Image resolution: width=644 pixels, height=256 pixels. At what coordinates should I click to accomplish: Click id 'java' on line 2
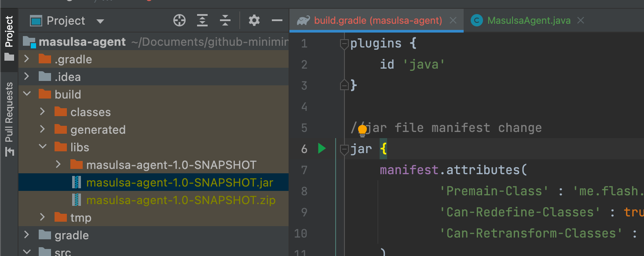pyautogui.click(x=413, y=65)
